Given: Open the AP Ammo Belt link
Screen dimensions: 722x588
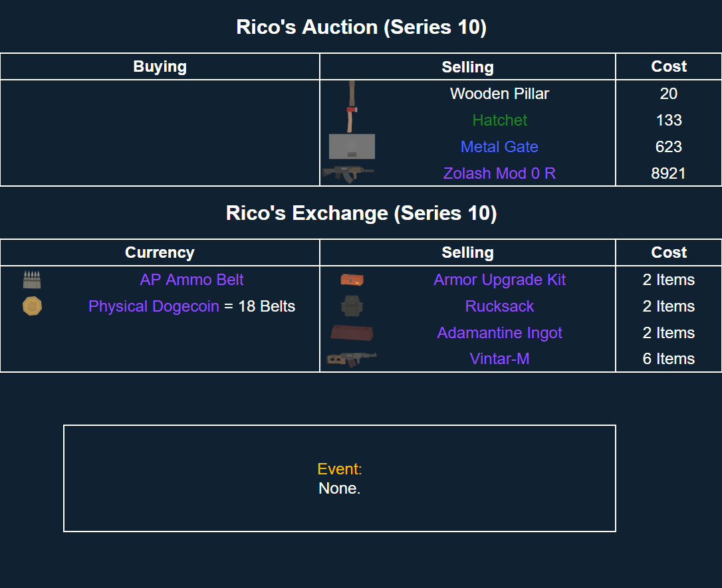Looking at the screenshot, I should [191, 280].
